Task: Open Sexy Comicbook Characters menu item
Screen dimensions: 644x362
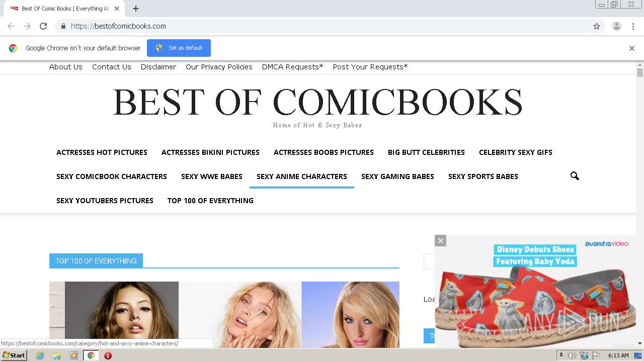Action: pyautogui.click(x=112, y=176)
